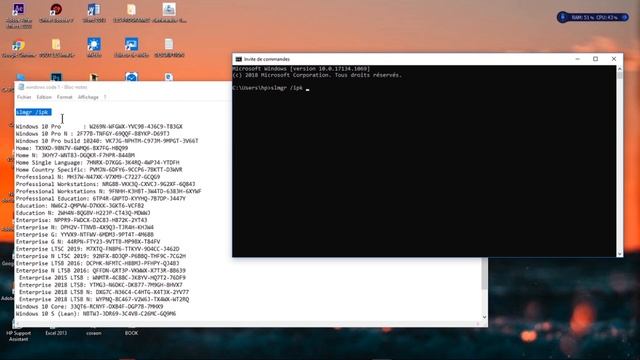Open the Affichage menu in Notepad

click(88, 97)
